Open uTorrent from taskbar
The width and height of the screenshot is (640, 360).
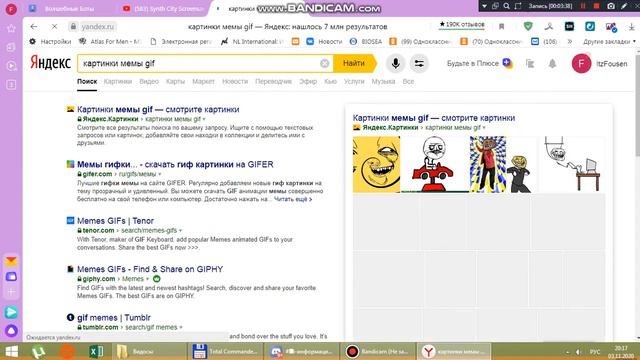click(x=39, y=351)
